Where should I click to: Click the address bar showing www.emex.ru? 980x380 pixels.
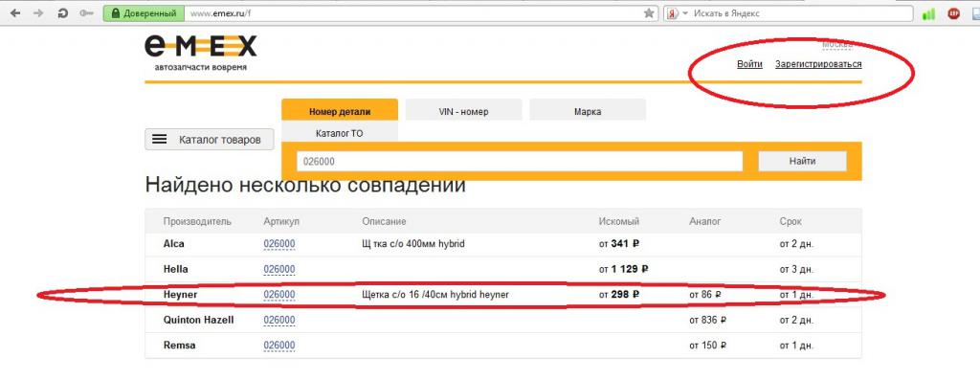(412, 13)
